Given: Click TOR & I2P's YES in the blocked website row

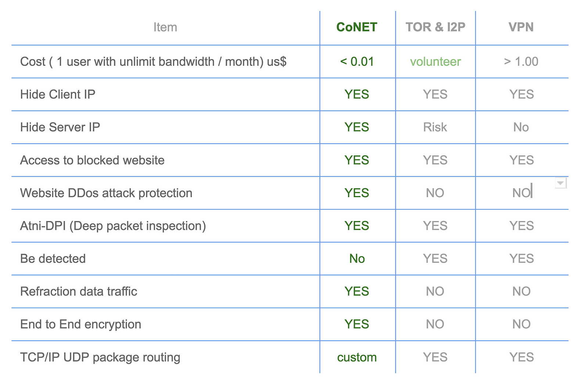Looking at the screenshot, I should (435, 160).
